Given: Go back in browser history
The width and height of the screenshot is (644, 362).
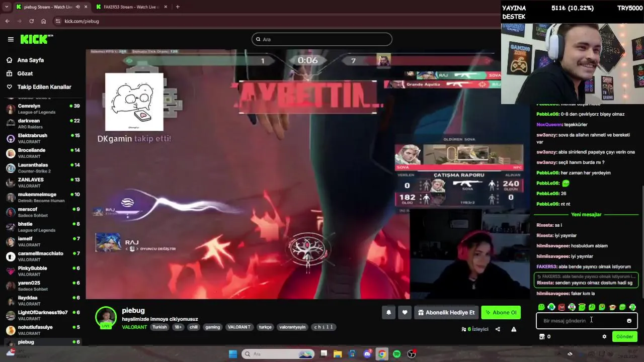Looking at the screenshot, I should click(8, 21).
